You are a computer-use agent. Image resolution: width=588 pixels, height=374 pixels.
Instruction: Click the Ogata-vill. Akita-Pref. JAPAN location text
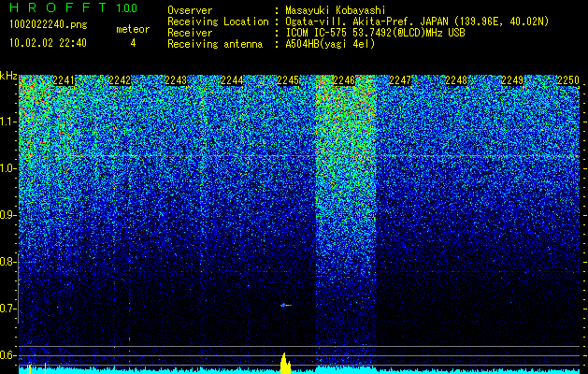(417, 22)
